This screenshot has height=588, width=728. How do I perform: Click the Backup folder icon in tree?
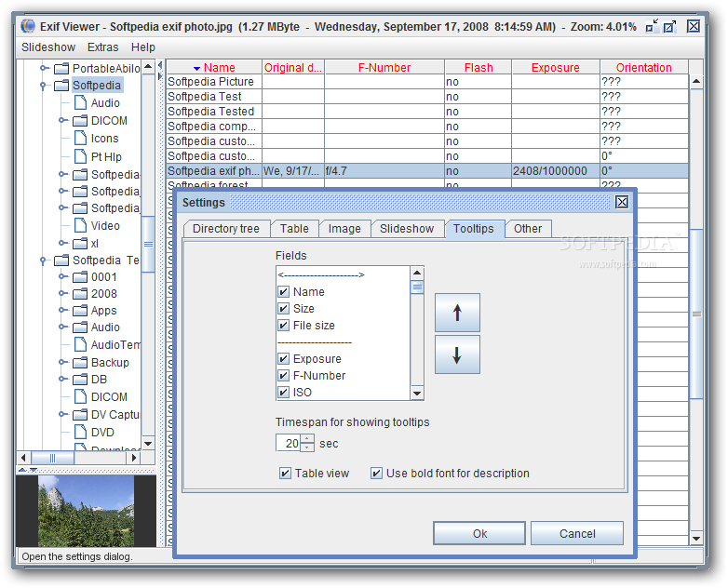pyautogui.click(x=80, y=363)
